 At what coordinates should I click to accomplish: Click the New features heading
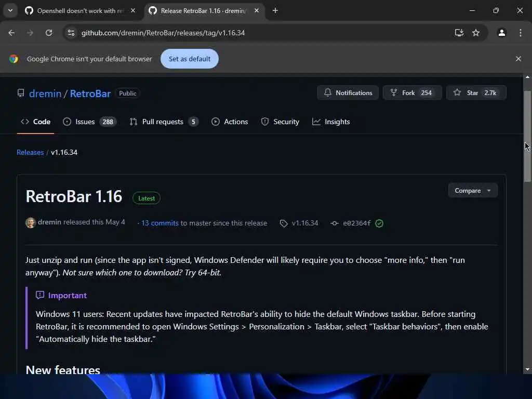click(63, 370)
